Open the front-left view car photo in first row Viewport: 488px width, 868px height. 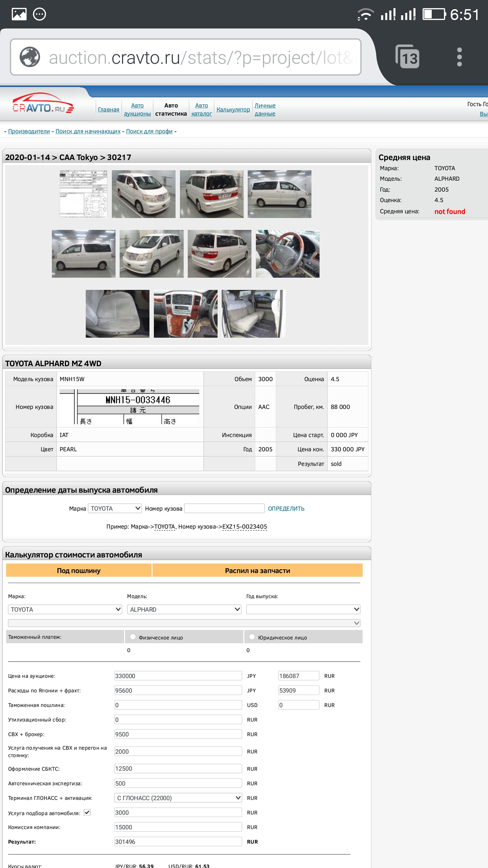click(144, 194)
